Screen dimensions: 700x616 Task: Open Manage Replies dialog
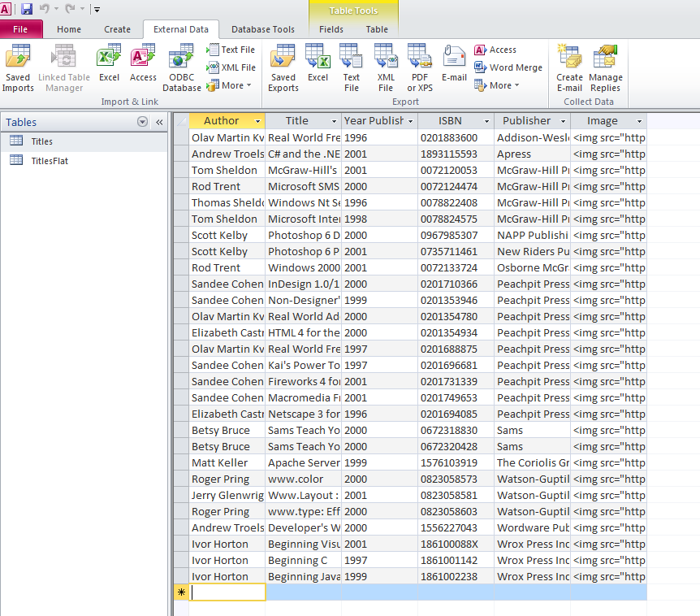[x=605, y=68]
